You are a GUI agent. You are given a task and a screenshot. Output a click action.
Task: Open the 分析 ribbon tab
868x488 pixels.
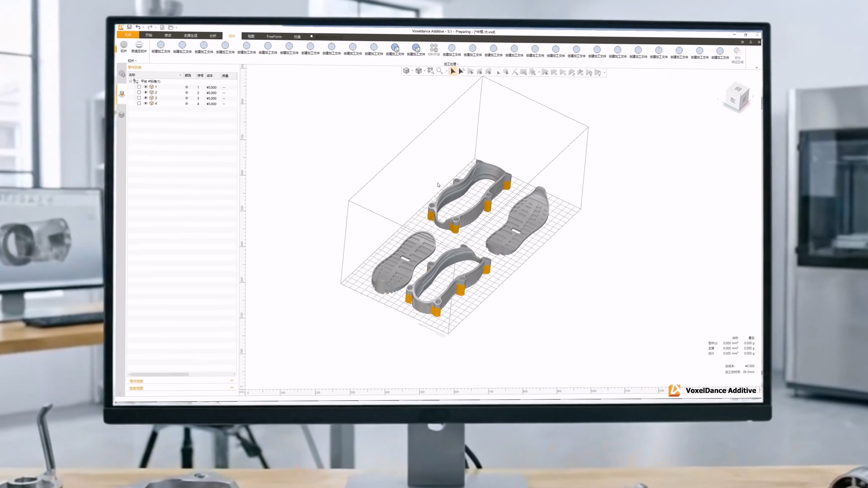[x=213, y=36]
